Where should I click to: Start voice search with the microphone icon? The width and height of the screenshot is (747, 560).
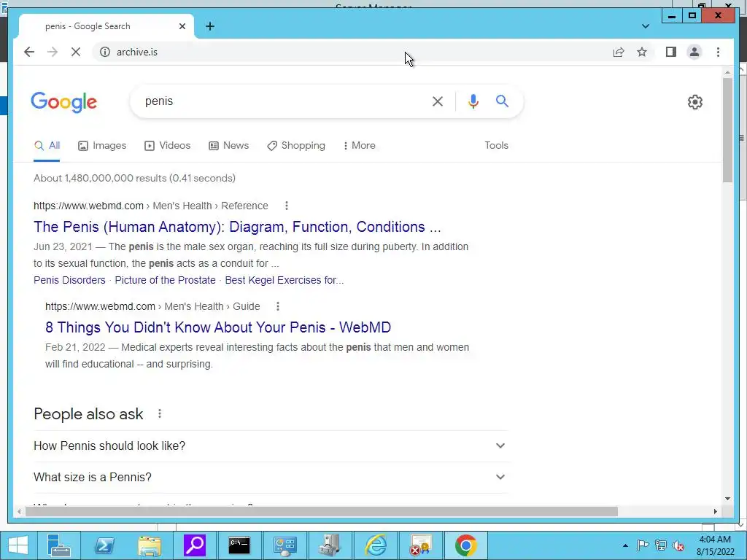pyautogui.click(x=473, y=101)
